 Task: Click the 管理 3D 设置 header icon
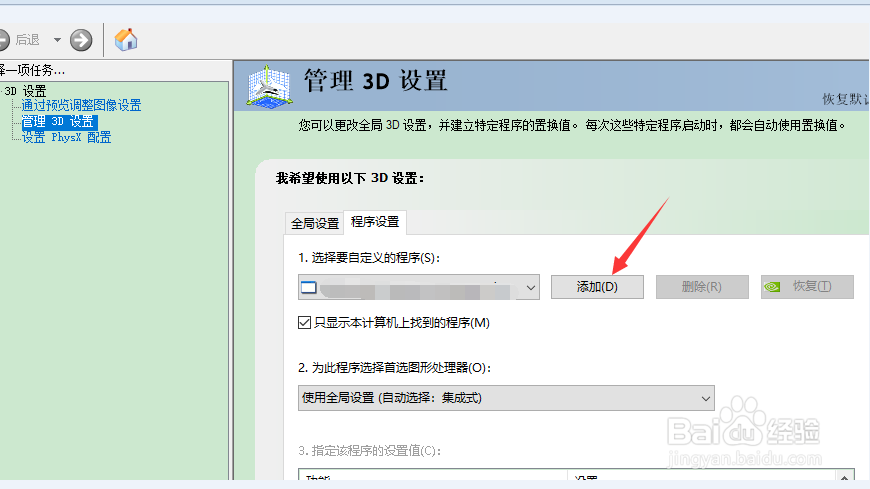tap(269, 87)
